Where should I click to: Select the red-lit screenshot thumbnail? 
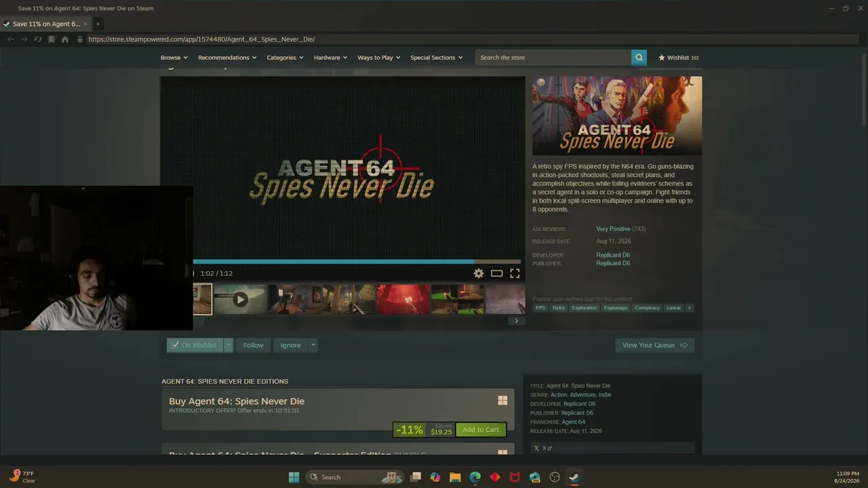[x=403, y=300]
